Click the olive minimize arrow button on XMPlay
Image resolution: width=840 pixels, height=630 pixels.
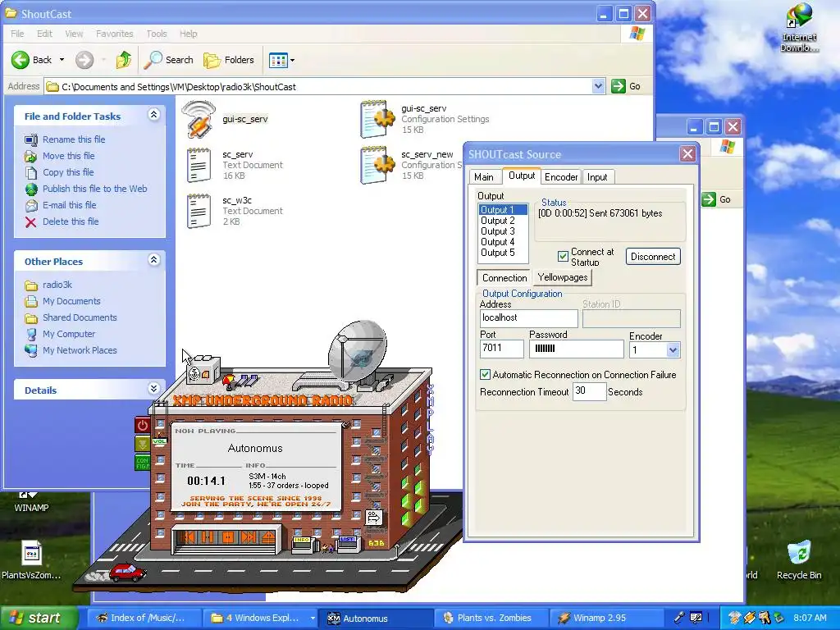pos(143,444)
